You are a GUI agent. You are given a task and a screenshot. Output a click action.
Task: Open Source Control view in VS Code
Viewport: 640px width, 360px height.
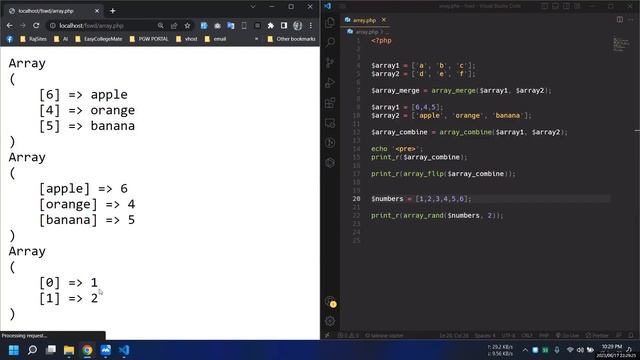(330, 62)
